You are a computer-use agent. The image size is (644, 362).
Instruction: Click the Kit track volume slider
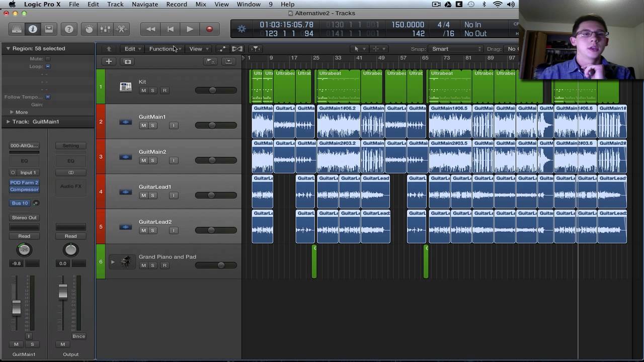click(x=216, y=90)
